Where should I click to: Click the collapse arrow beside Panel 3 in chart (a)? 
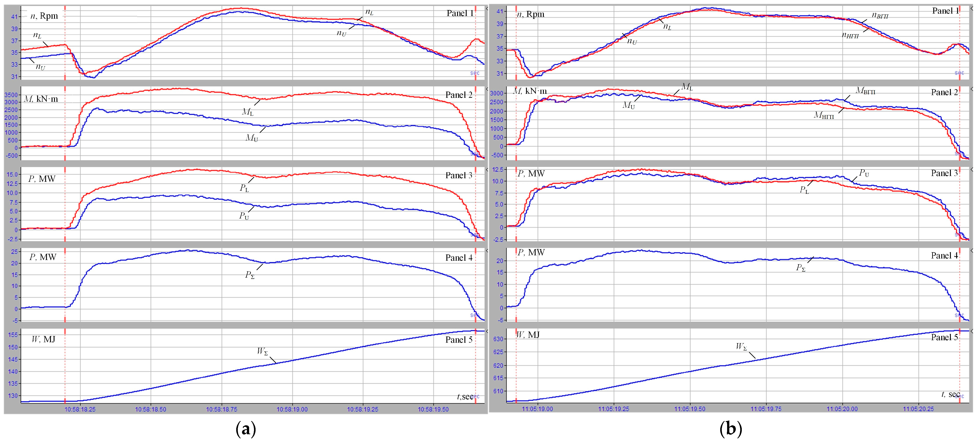(x=487, y=169)
